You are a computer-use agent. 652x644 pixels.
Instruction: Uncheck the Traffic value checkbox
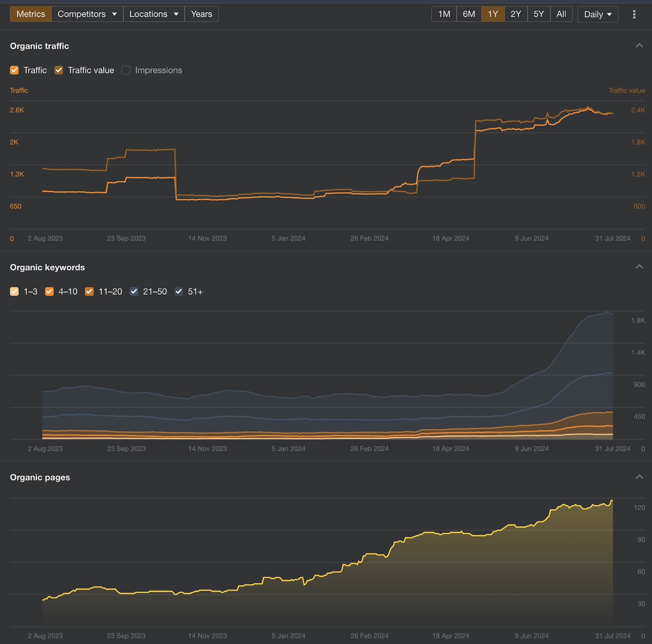click(59, 70)
